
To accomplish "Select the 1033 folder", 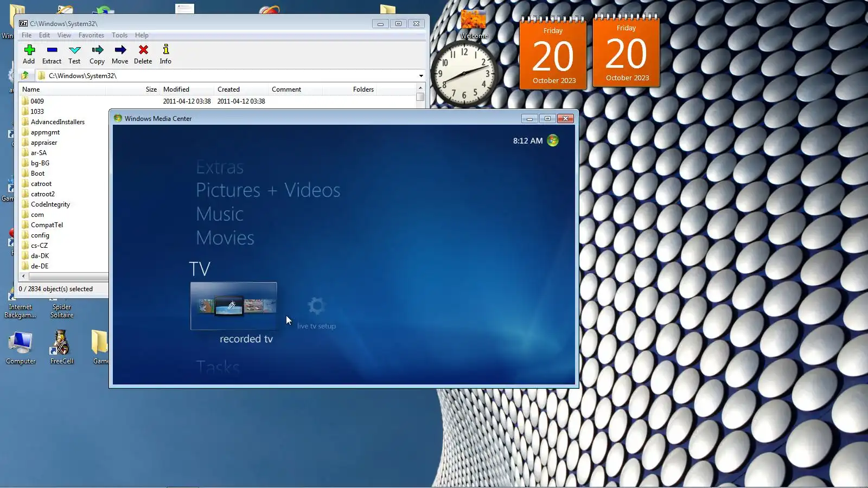I will click(x=37, y=112).
